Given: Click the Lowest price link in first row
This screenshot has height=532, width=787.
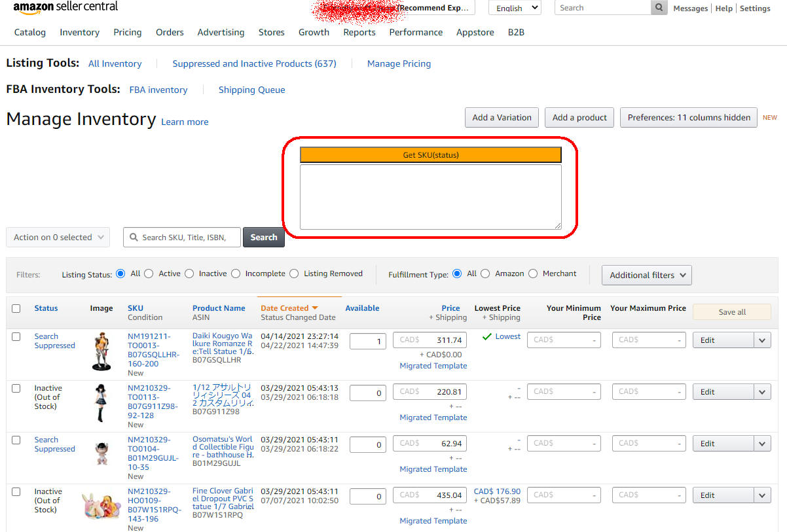Looking at the screenshot, I should tap(507, 336).
